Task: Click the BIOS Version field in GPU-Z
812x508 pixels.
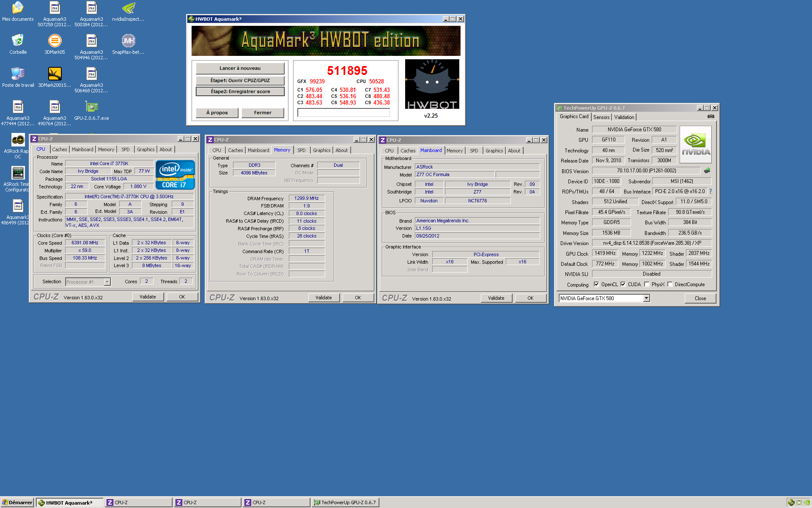Action: point(646,171)
